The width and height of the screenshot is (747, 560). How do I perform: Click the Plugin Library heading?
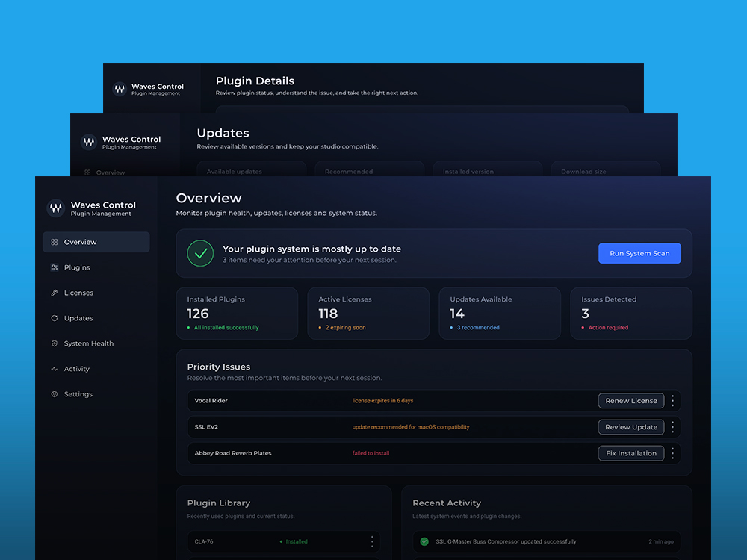[219, 503]
